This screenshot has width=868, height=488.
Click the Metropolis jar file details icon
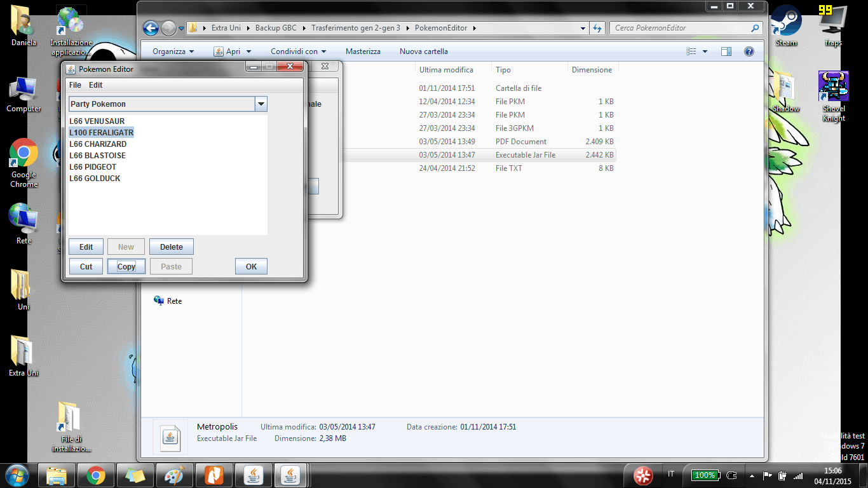point(170,437)
